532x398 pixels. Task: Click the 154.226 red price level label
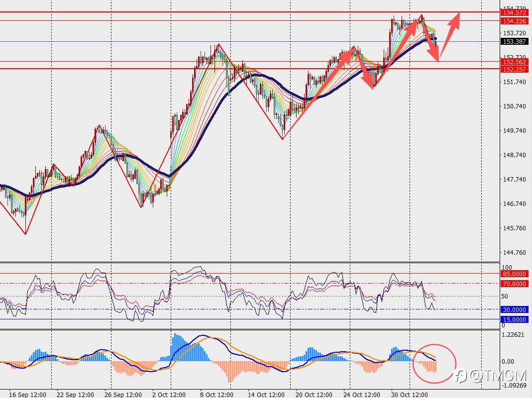tap(515, 21)
